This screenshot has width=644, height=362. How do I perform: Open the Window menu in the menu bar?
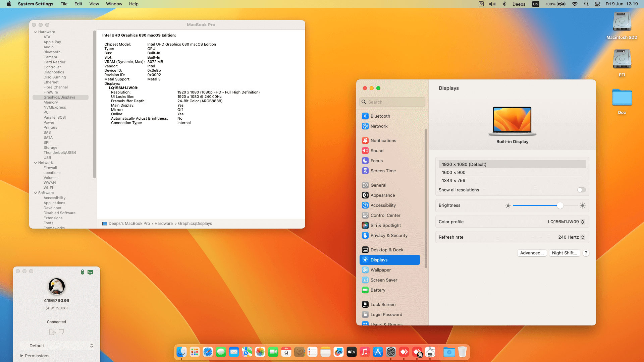point(114,4)
